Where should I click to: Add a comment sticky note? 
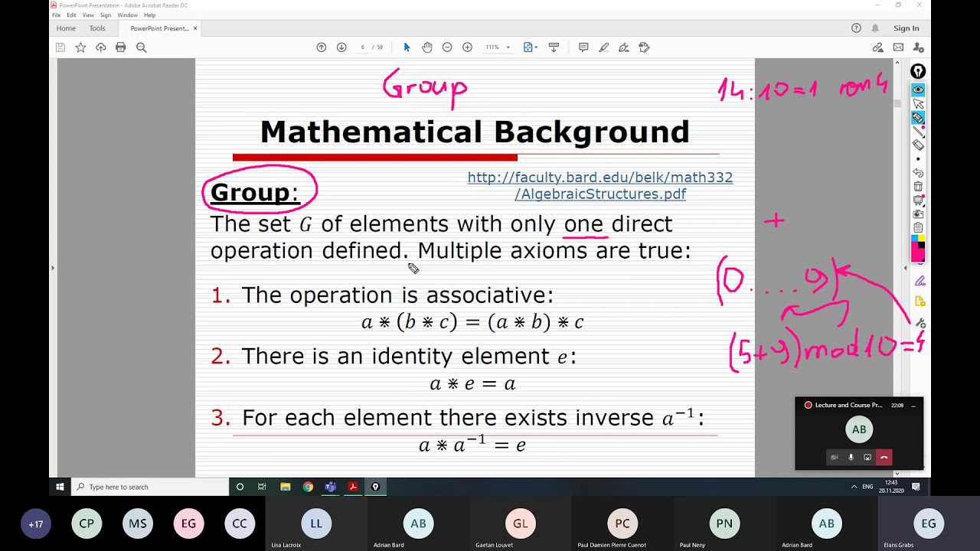pyautogui.click(x=583, y=47)
